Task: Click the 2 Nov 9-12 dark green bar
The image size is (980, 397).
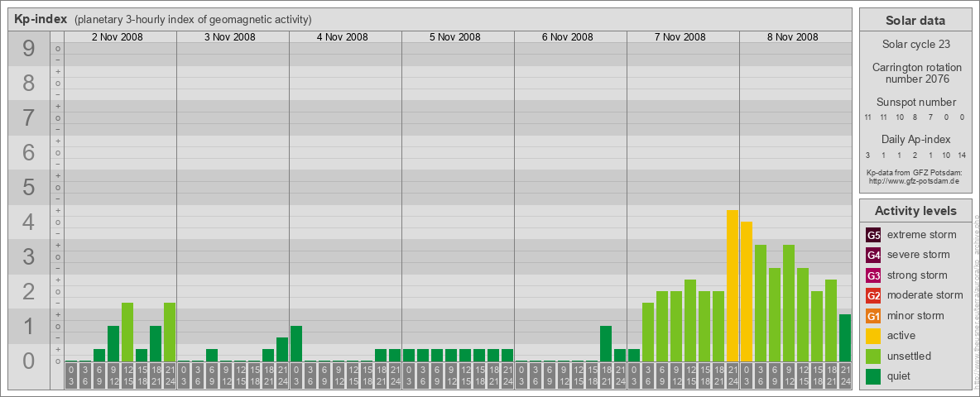Action: [x=113, y=343]
